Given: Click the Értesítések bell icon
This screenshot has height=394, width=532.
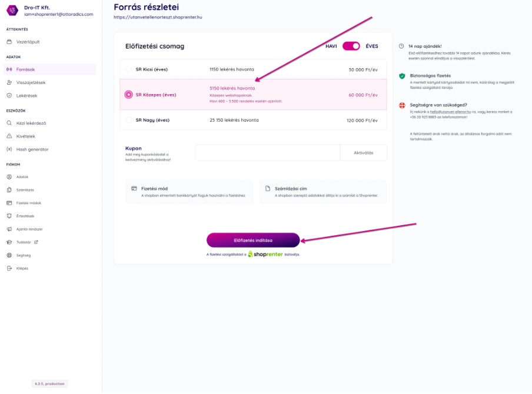Looking at the screenshot, I should pos(9,216).
